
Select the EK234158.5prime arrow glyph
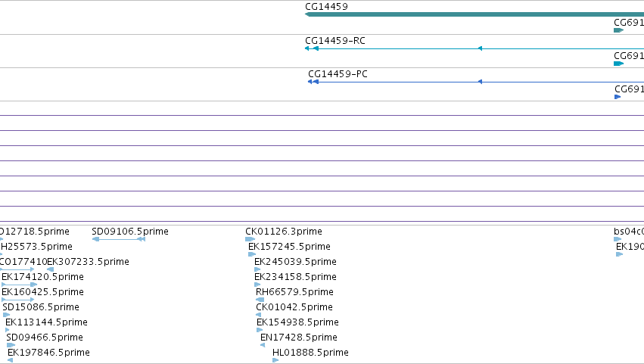(x=257, y=285)
